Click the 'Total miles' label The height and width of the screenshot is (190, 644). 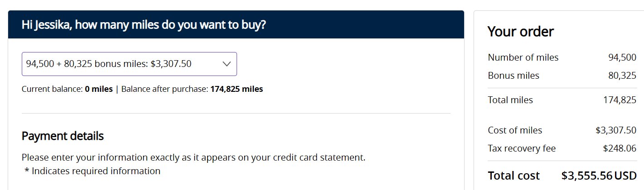[x=510, y=100]
